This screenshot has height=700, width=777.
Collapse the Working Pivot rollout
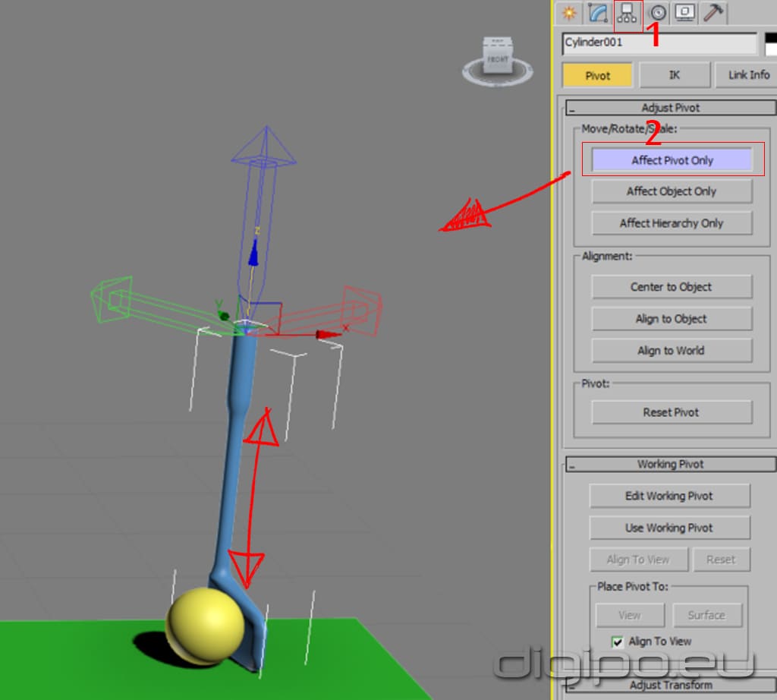(670, 464)
